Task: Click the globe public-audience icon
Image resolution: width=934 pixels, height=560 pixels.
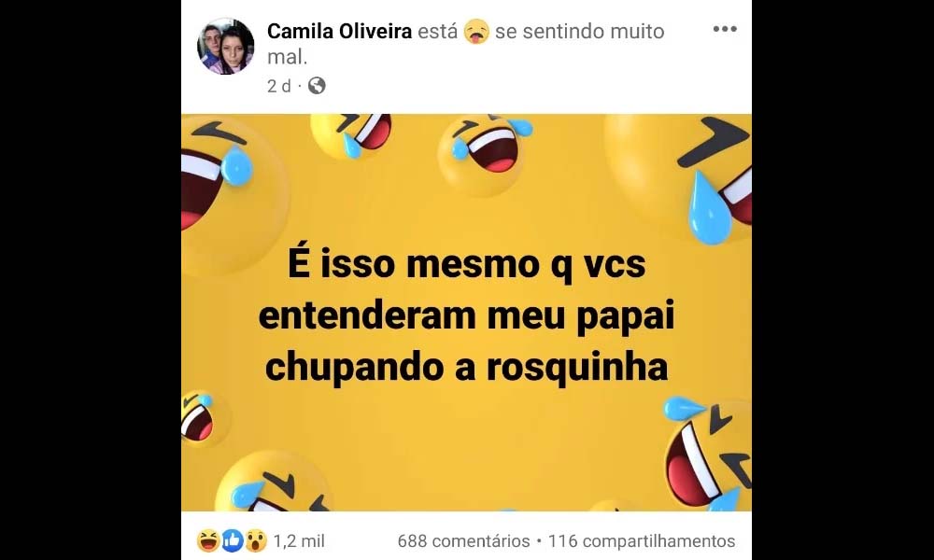Action: 317,86
